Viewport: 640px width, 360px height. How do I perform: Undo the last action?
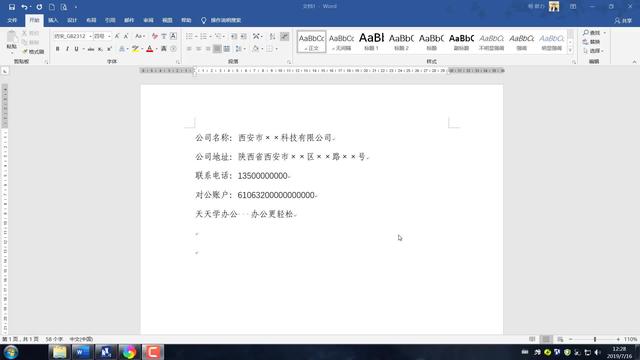24,7
